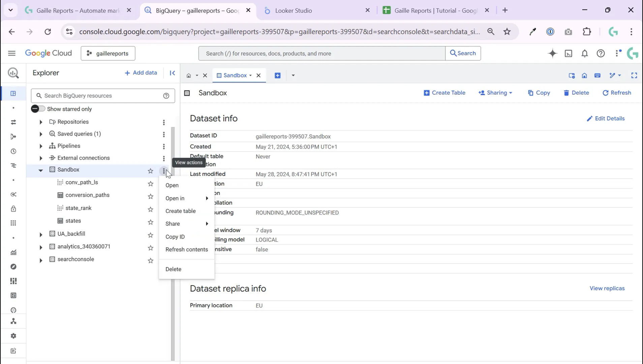This screenshot has height=364, width=643.
Task: Expand the UA_backfill dataset
Action: pyautogui.click(x=41, y=234)
